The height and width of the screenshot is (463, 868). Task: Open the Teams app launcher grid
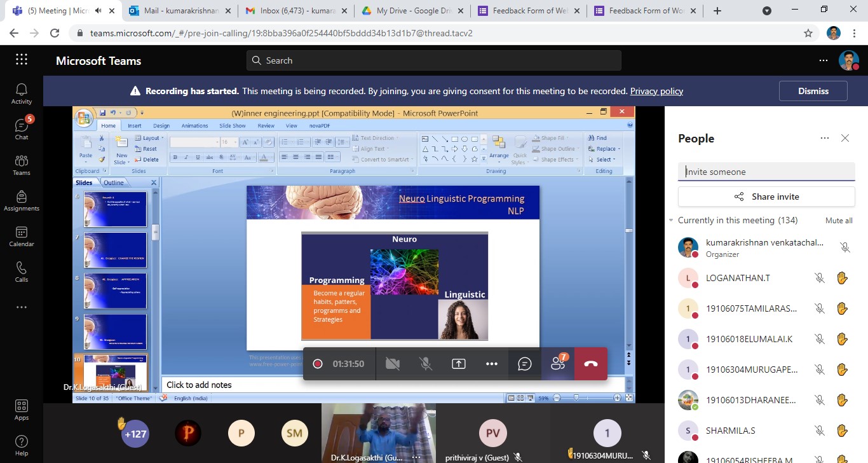click(22, 60)
